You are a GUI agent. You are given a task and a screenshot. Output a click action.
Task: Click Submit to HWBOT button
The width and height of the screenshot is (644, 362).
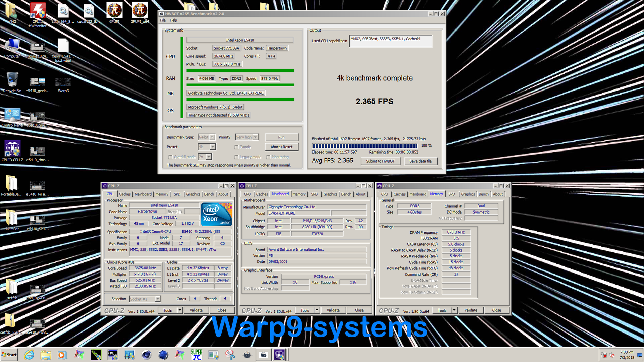pyautogui.click(x=380, y=161)
